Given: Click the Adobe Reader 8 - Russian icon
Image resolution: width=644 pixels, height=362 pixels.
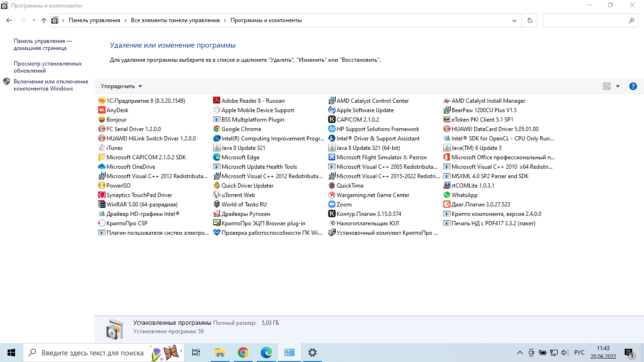Looking at the screenshot, I should click(x=217, y=101).
